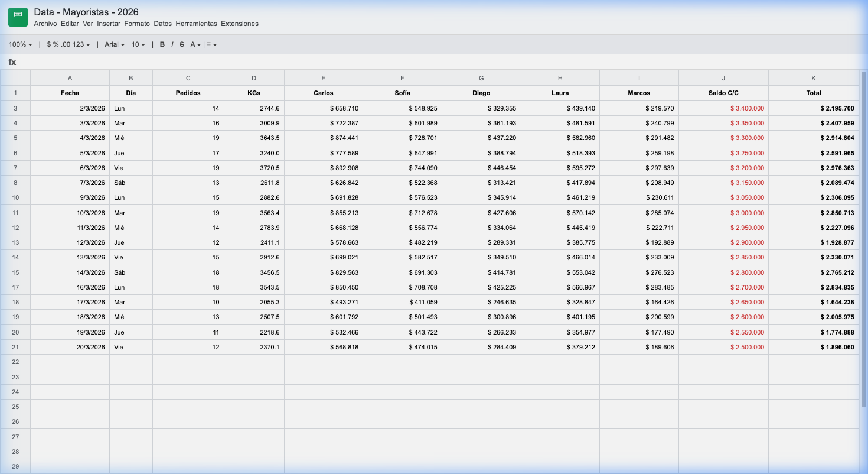Screen dimensions: 868x474
Task: Open the Herramientas menu
Action: 195,24
